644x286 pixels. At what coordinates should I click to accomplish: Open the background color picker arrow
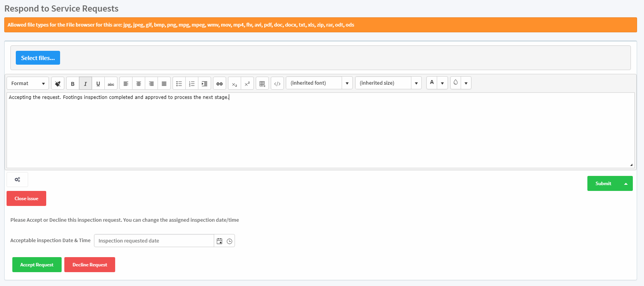[x=466, y=83]
